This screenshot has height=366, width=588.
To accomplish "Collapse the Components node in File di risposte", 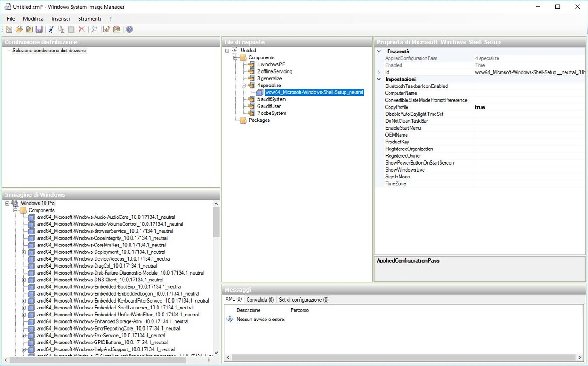I will pos(235,57).
